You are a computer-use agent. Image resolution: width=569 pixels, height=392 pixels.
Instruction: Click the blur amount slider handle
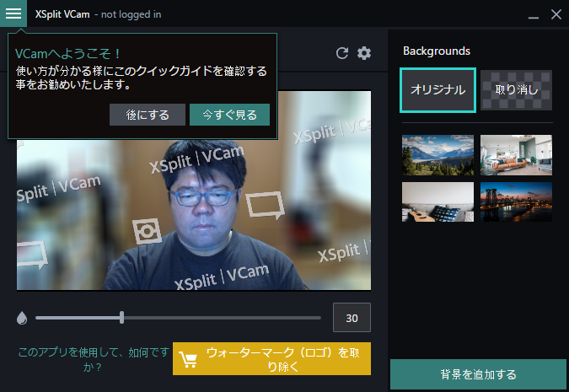pyautogui.click(x=122, y=318)
